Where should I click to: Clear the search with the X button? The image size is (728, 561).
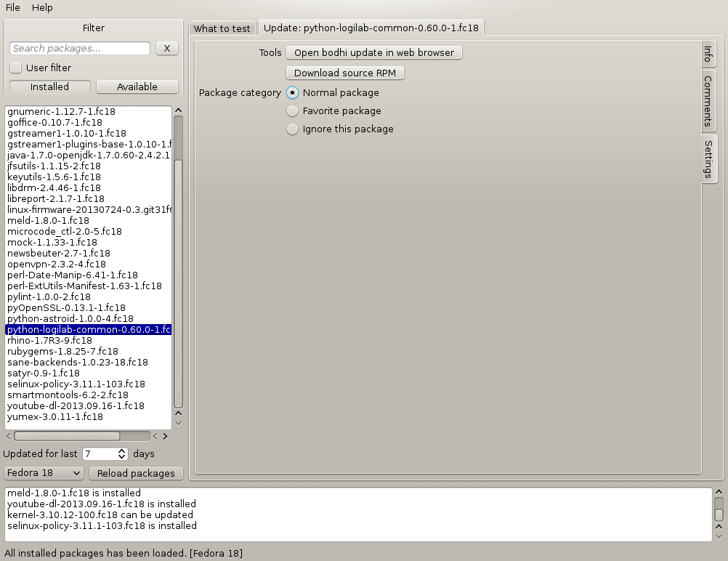[167, 48]
